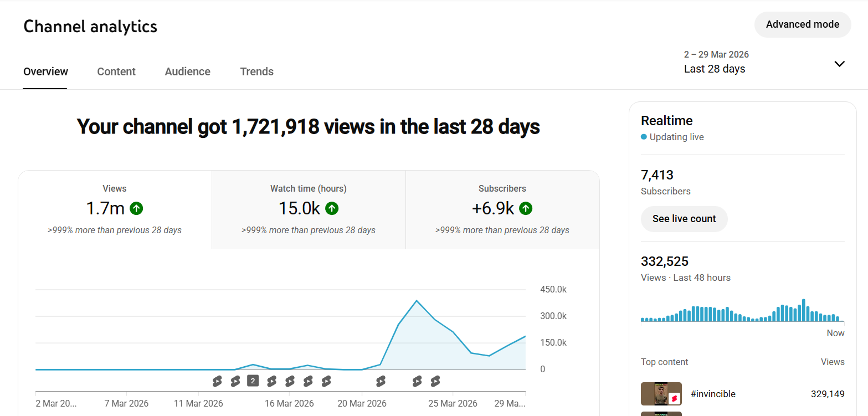Select the Watch time (hours) metric card
Viewport: 868px width, 416px height.
[x=309, y=209]
